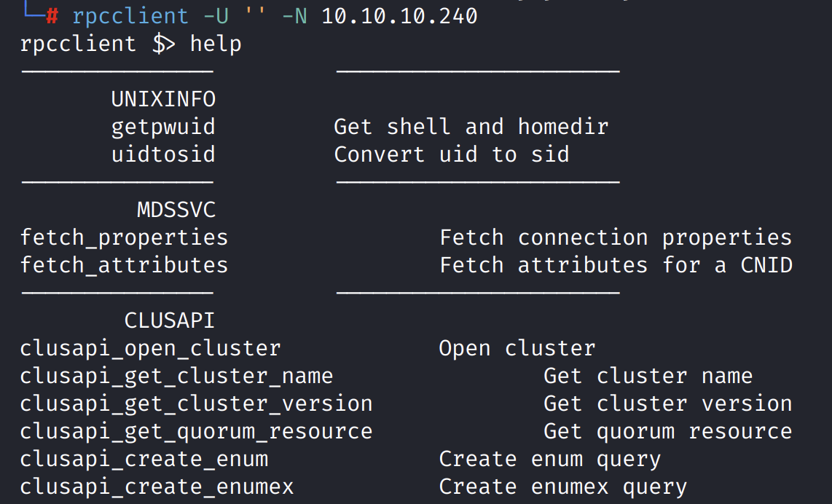Screen dimensions: 832x504
Task: Click the CLUSAPI section header
Action: [x=170, y=320]
